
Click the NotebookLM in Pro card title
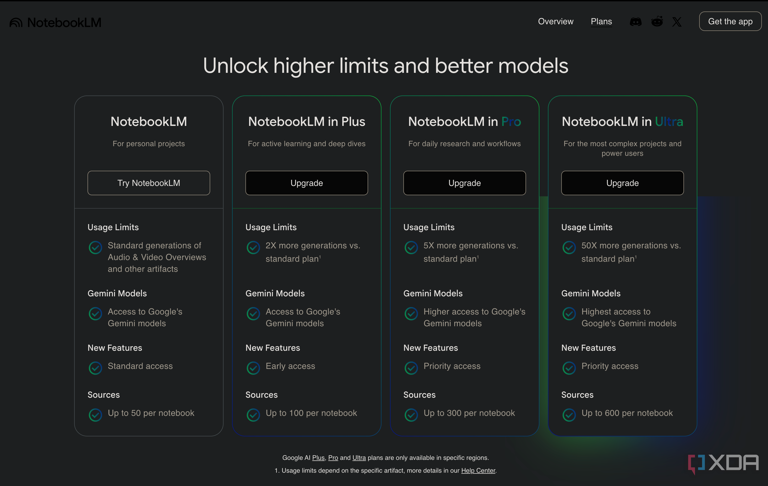click(464, 122)
